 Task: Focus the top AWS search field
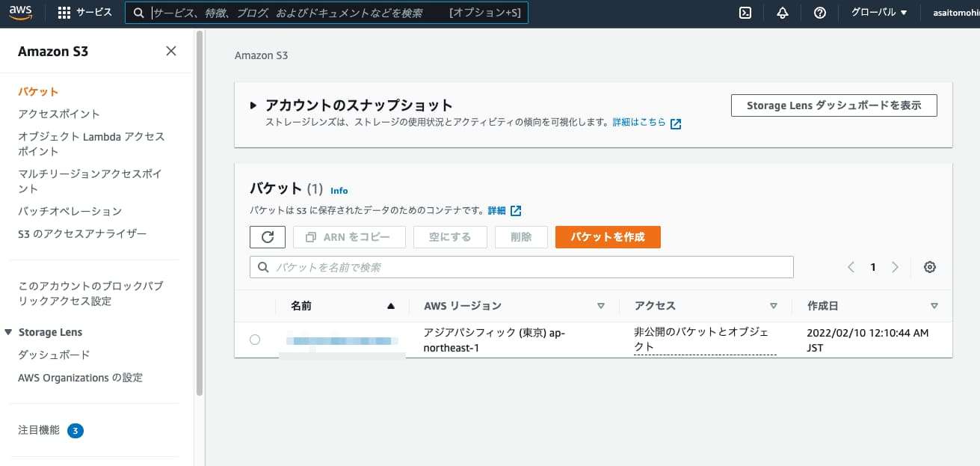[327, 13]
